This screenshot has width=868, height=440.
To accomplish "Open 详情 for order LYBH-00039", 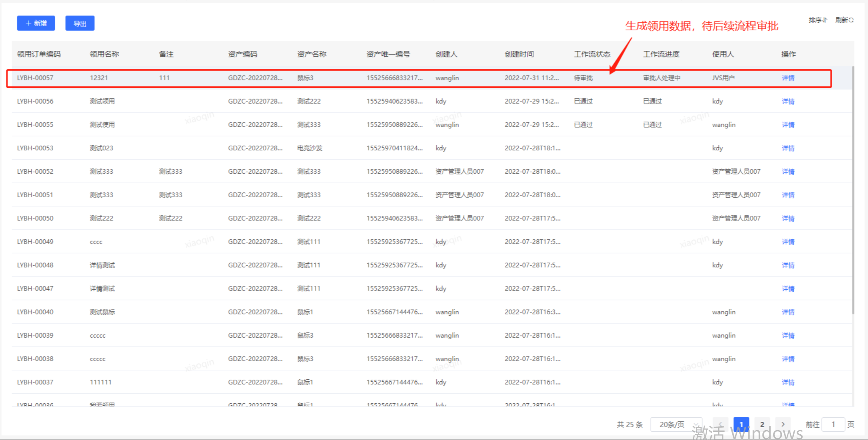I will 788,336.
